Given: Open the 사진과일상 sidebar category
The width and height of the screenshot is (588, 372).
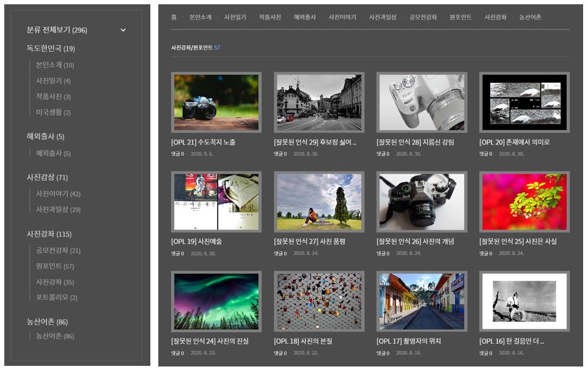Looking at the screenshot, I should click(x=57, y=209).
